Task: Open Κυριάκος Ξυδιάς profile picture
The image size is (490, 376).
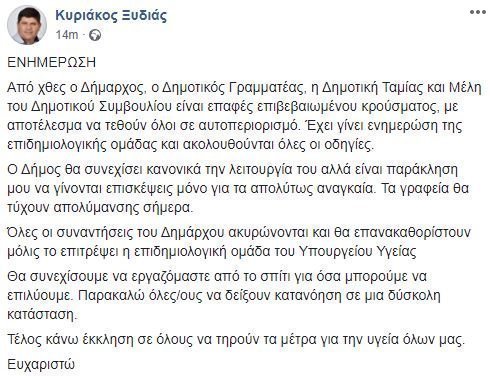Action: [x=27, y=24]
